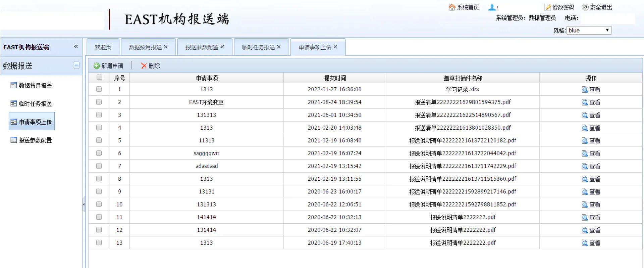Viewport: 644px width, 268px height.
Task: Click the user profile icon in header
Action: pos(492,7)
